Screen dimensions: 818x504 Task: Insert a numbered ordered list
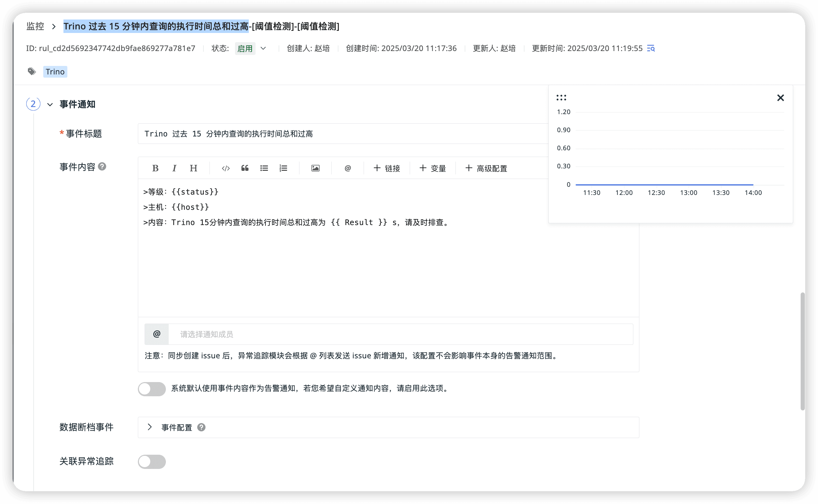coord(283,168)
